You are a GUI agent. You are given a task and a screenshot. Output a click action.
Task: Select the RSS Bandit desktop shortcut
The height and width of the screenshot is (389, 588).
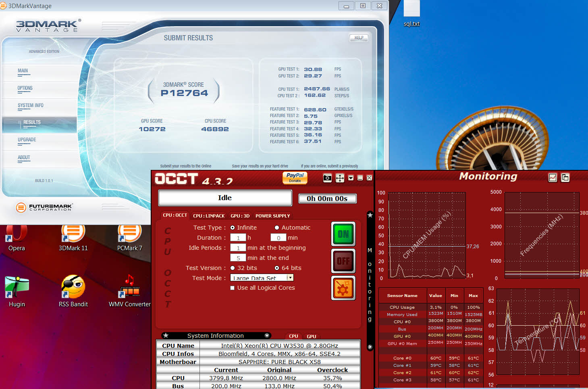pyautogui.click(x=73, y=291)
